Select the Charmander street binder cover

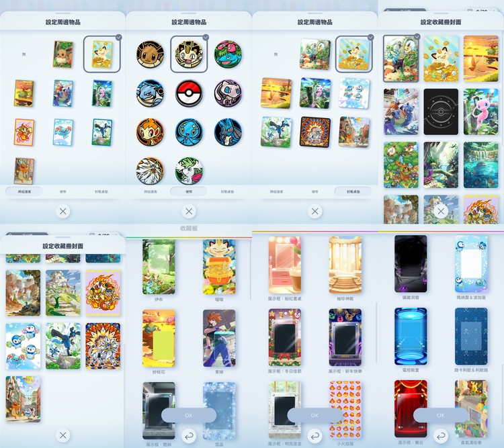click(23, 399)
